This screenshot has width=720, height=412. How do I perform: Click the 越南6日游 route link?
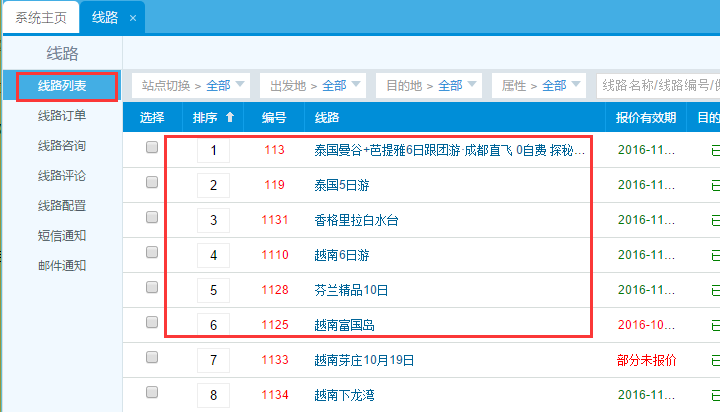click(x=343, y=255)
